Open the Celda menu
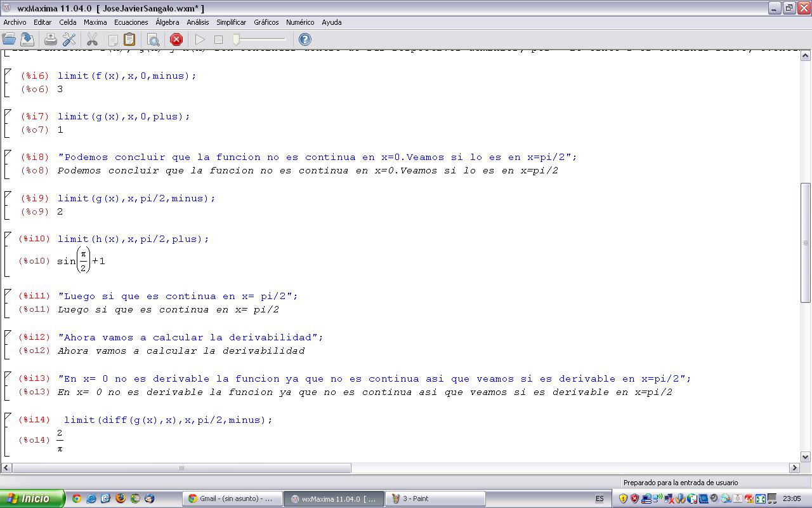Screen dimensions: 812x508 coord(68,22)
